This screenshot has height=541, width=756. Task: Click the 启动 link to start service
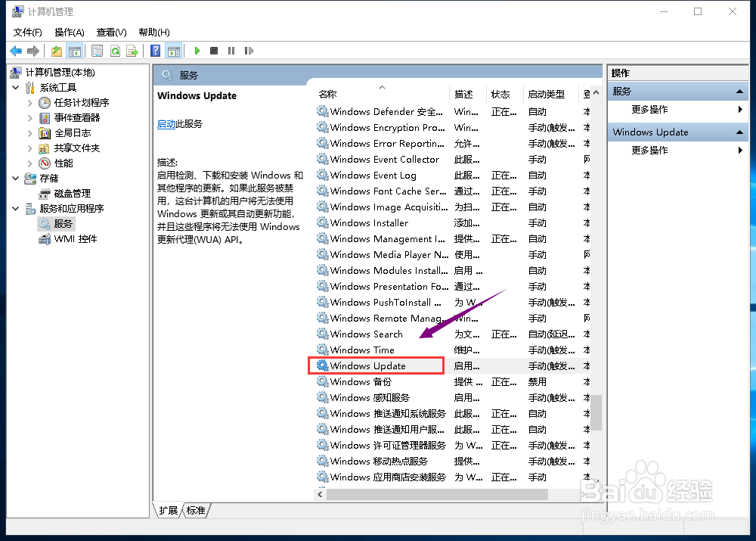coord(166,124)
